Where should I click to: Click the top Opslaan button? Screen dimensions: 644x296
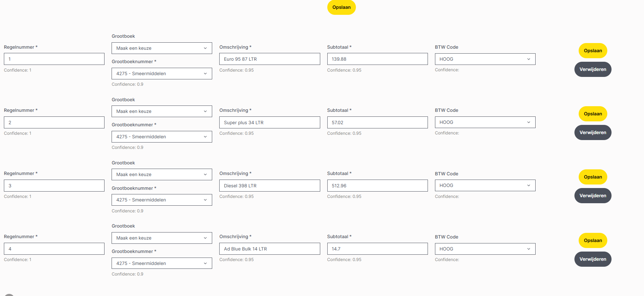click(x=341, y=7)
